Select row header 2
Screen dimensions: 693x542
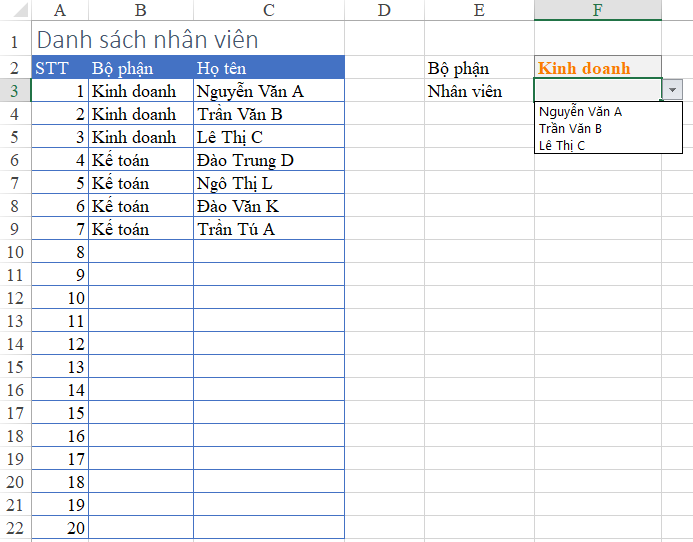pyautogui.click(x=15, y=68)
